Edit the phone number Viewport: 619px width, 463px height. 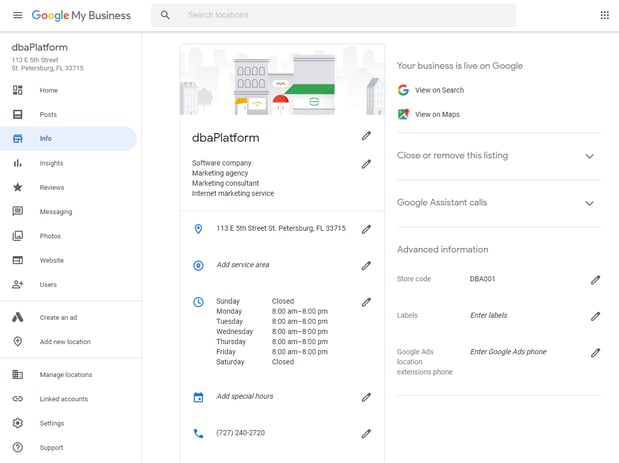(x=366, y=434)
